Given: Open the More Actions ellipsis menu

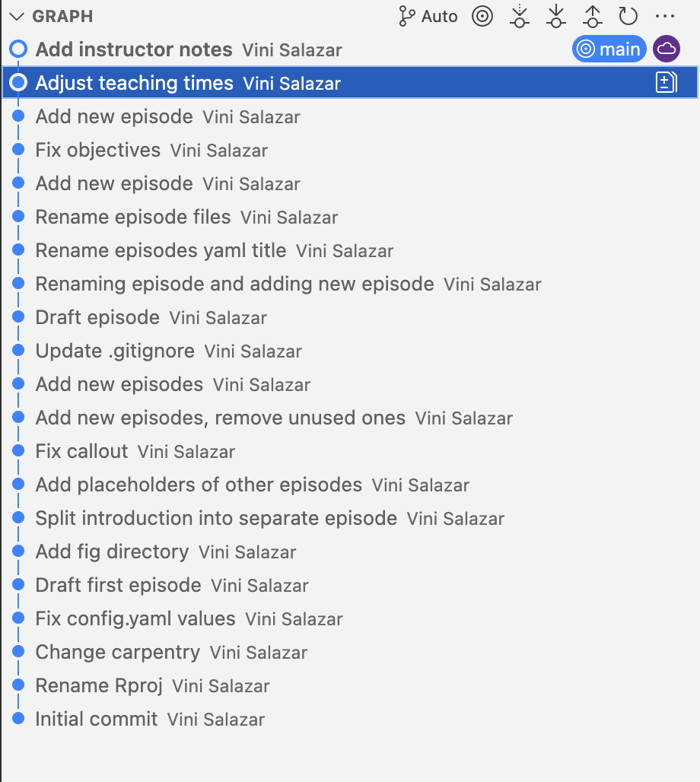Looking at the screenshot, I should [664, 16].
